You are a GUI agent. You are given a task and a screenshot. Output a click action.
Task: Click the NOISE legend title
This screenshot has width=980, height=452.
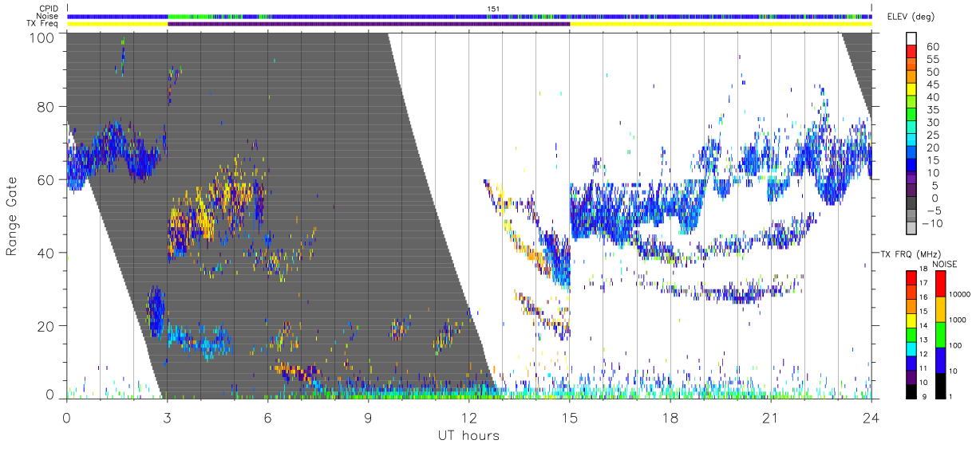(946, 263)
